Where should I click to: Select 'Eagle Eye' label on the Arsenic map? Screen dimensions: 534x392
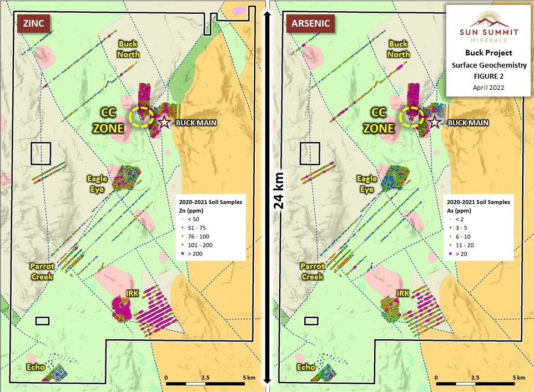pyautogui.click(x=367, y=184)
